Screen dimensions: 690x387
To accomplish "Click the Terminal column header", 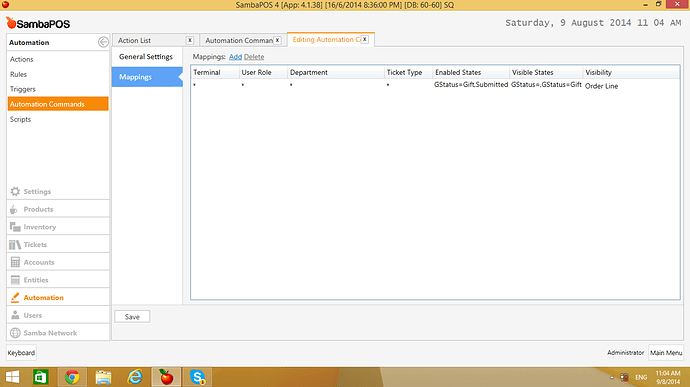I will (x=215, y=72).
